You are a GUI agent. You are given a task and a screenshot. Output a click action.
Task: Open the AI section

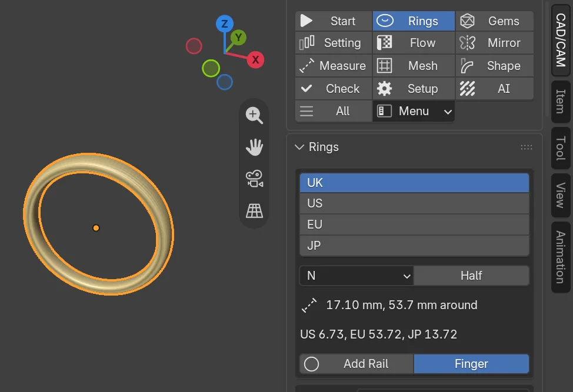(x=494, y=89)
